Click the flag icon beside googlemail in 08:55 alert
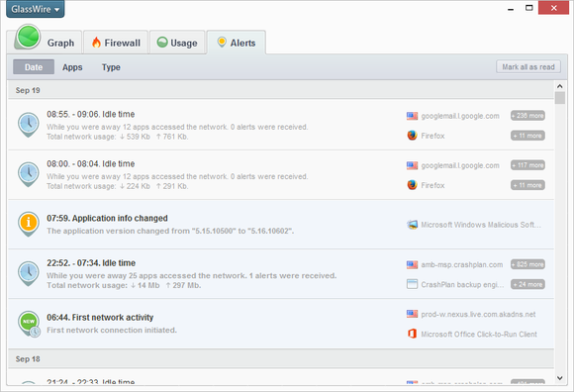574x392 pixels. point(413,116)
